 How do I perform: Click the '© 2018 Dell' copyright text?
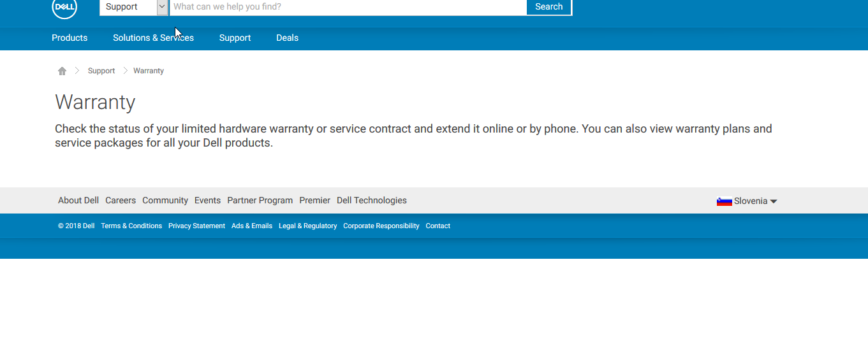point(76,226)
